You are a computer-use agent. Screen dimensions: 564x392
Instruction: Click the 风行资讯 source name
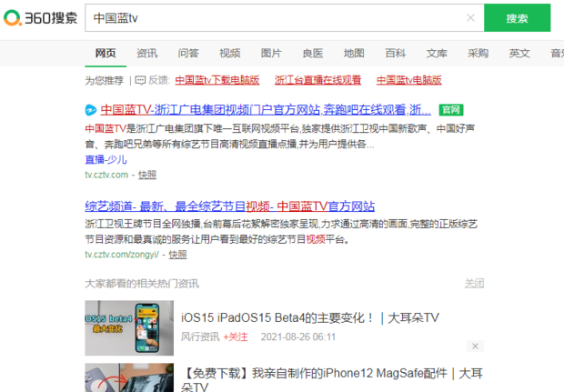click(200, 337)
